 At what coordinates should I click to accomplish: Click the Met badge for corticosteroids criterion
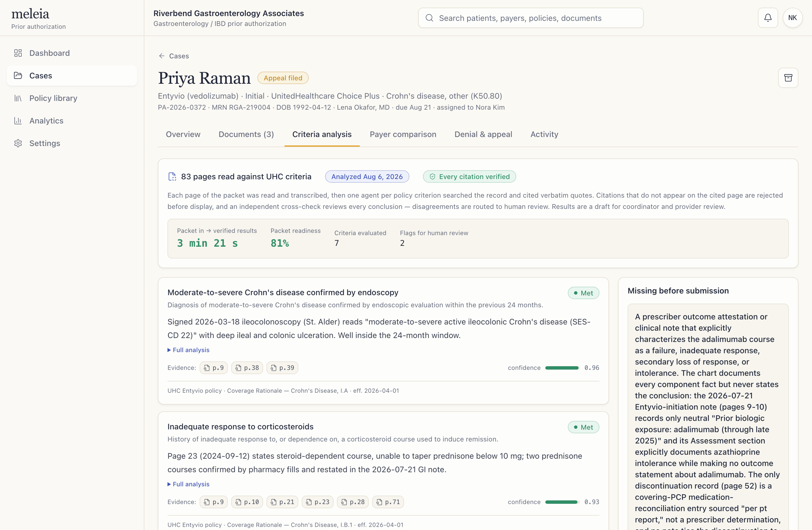click(x=583, y=427)
